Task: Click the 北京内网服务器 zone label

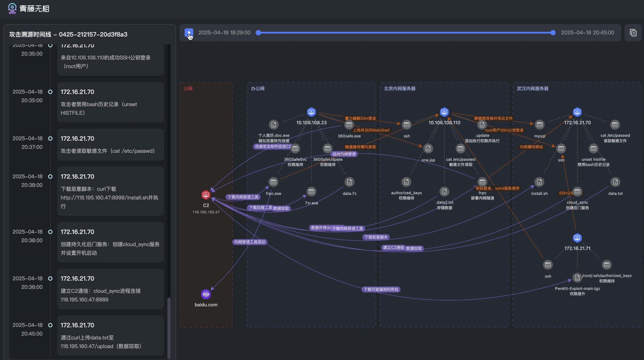Action: 399,89
